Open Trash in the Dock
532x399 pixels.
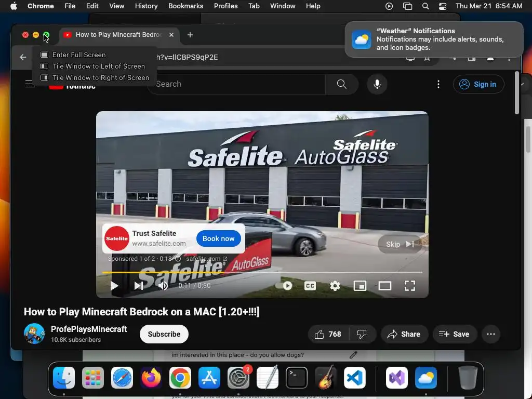(468, 378)
